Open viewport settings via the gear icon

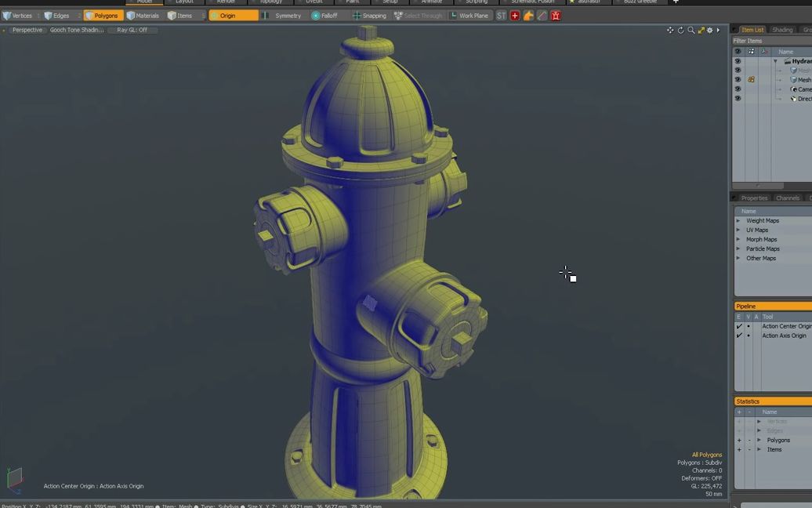coord(709,30)
